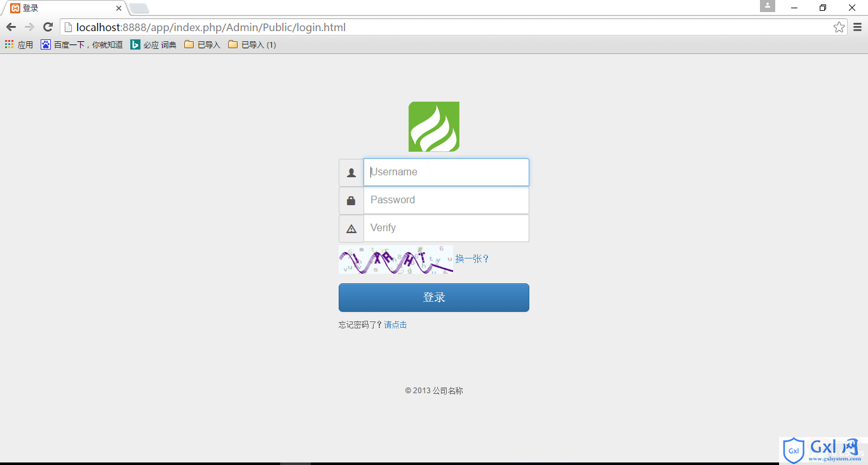Click the Chrome user profile icon
868x465 pixels.
[768, 6]
